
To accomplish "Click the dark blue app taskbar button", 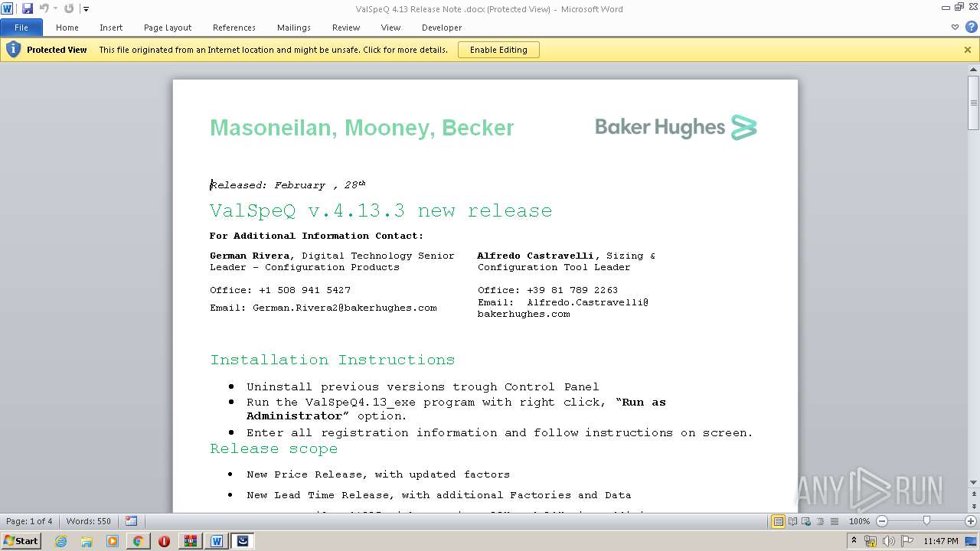I will click(x=243, y=541).
